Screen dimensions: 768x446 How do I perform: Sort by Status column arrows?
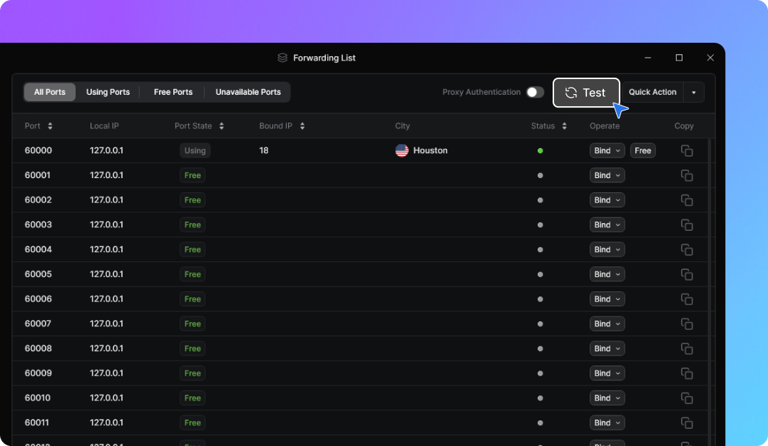pyautogui.click(x=564, y=126)
